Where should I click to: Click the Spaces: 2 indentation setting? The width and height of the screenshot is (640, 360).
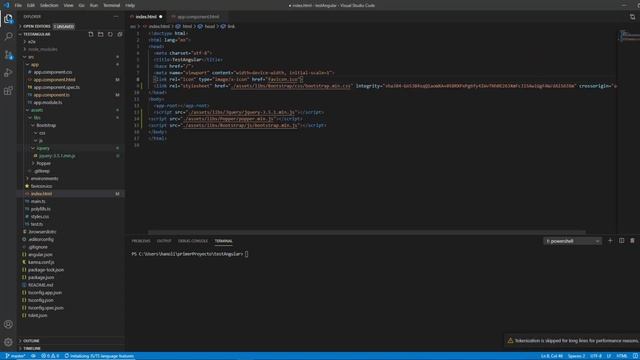[x=576, y=356]
